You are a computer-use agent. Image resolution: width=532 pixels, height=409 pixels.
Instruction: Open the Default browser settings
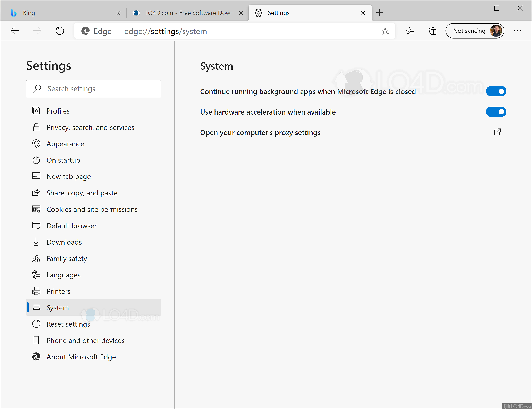[x=71, y=226]
